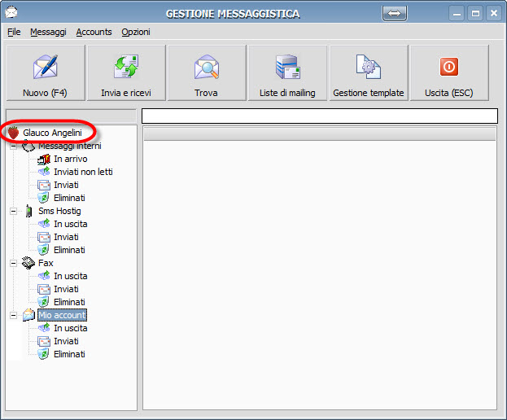The image size is (507, 420).
Task: Click the In uscita icon under Fax
Action: [x=44, y=276]
